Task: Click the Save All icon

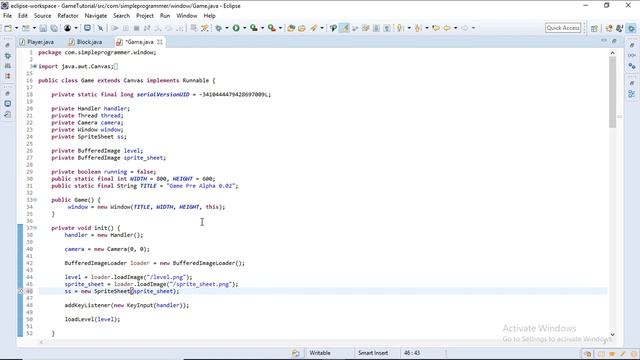Action: tap(54, 28)
